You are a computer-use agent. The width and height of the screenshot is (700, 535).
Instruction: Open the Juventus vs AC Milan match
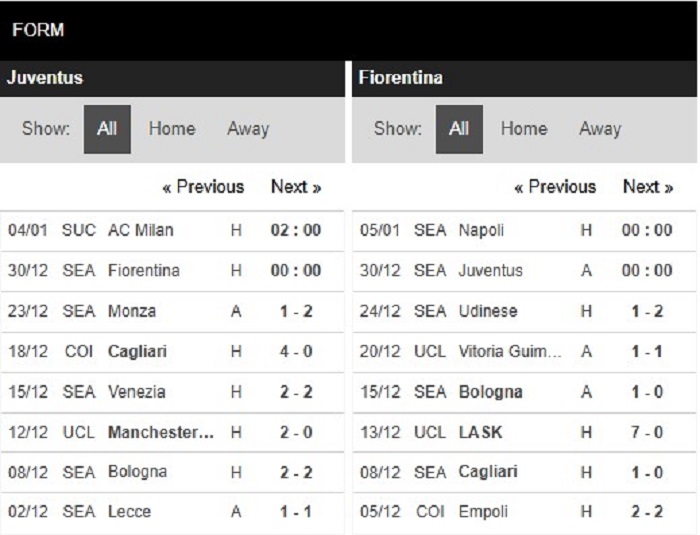click(172, 230)
